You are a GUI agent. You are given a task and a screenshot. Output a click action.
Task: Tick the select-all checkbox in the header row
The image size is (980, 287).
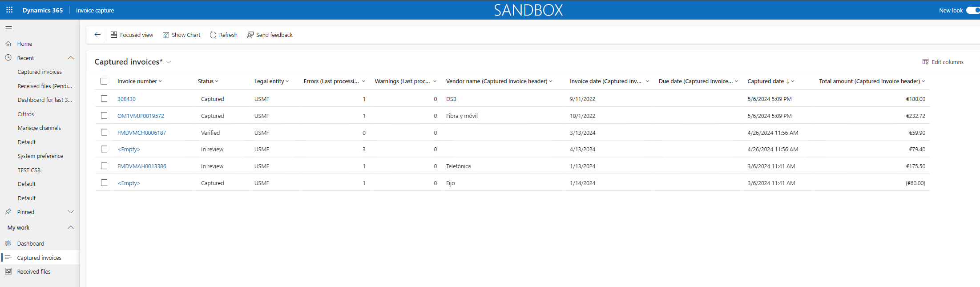(104, 81)
